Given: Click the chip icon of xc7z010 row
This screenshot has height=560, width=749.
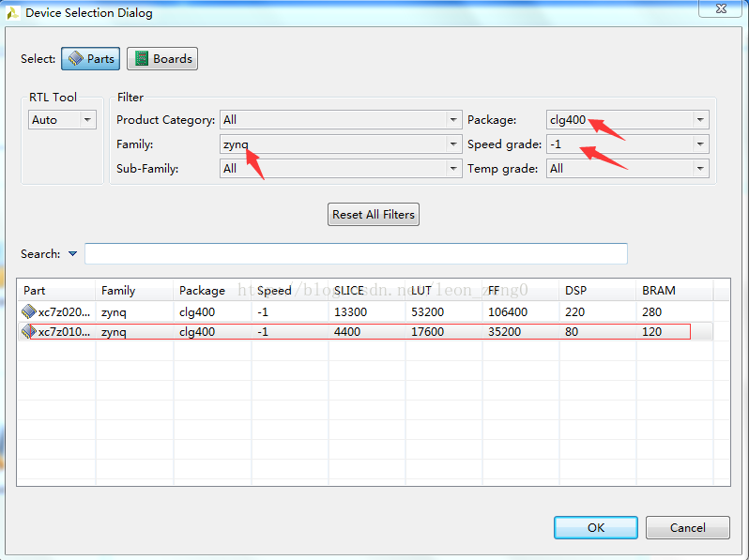Looking at the screenshot, I should (x=29, y=331).
